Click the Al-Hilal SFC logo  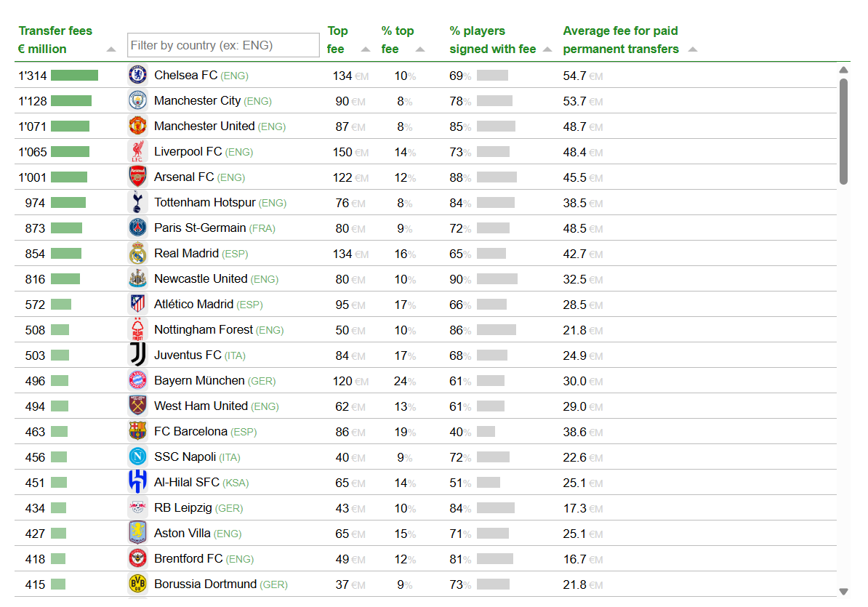(x=137, y=482)
